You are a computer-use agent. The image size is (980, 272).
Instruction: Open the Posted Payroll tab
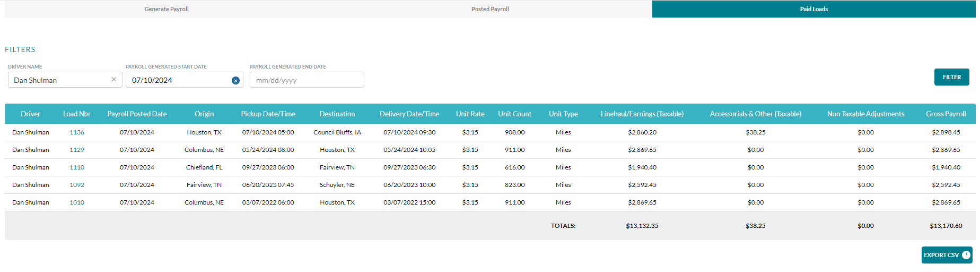[490, 9]
